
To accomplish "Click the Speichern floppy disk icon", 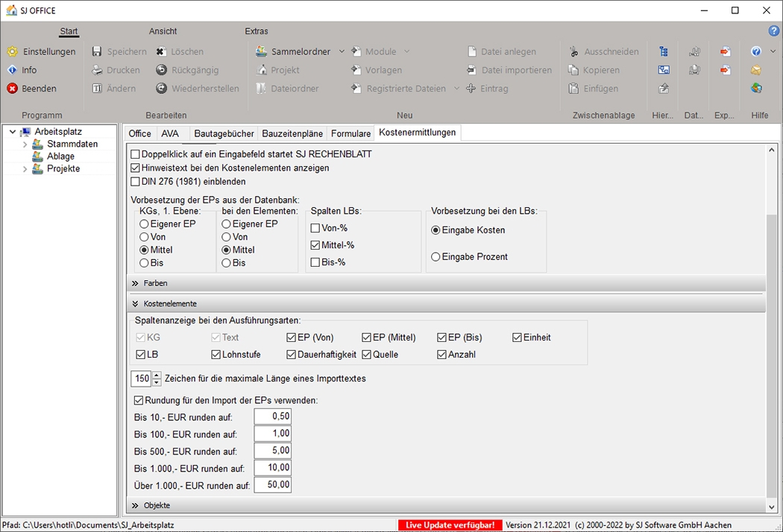I will pyautogui.click(x=97, y=51).
